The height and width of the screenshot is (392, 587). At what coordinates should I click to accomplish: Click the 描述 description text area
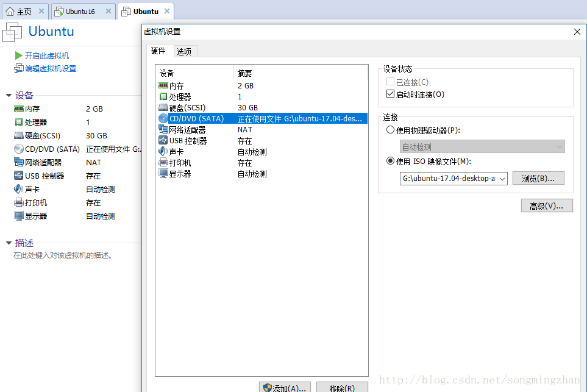coord(63,255)
